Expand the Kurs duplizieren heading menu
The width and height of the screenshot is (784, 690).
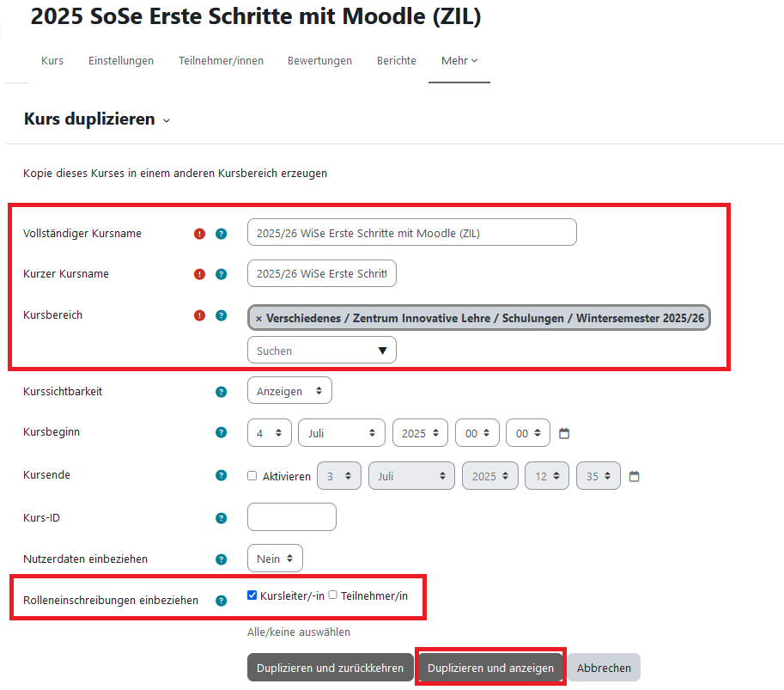pyautogui.click(x=167, y=120)
